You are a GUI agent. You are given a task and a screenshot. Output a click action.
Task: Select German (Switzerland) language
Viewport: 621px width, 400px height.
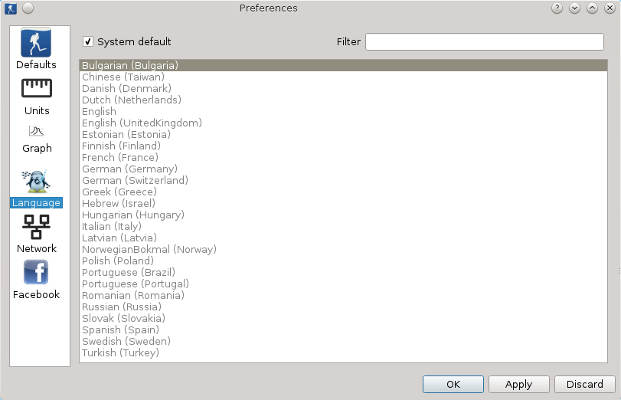pos(343,180)
